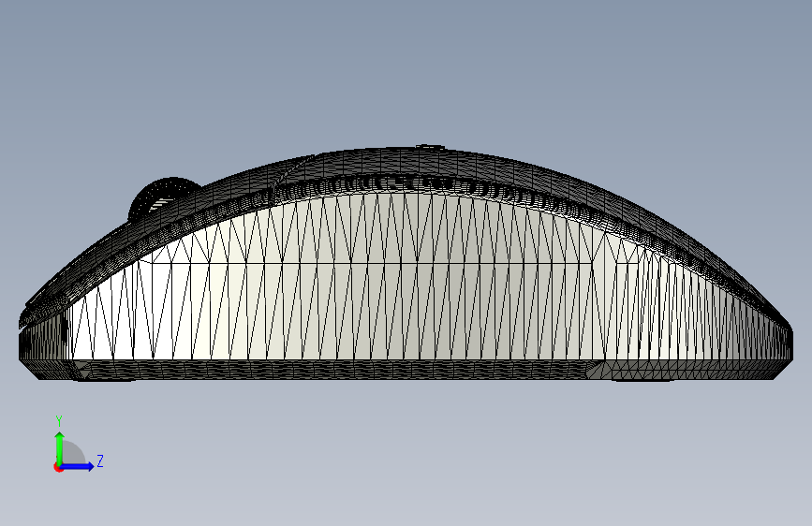Viewport: 812px width, 526px height.
Task: Click the green Y axis arrow
Action: (x=60, y=448)
